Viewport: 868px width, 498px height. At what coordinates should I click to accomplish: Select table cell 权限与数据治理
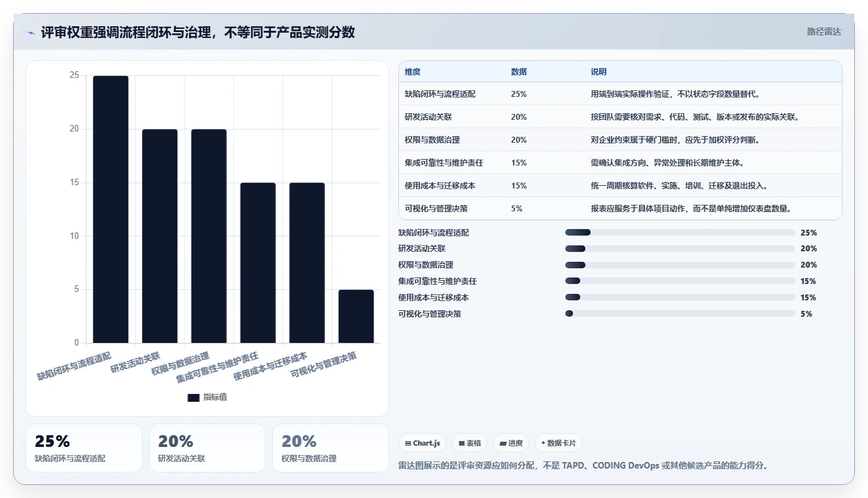click(x=432, y=140)
